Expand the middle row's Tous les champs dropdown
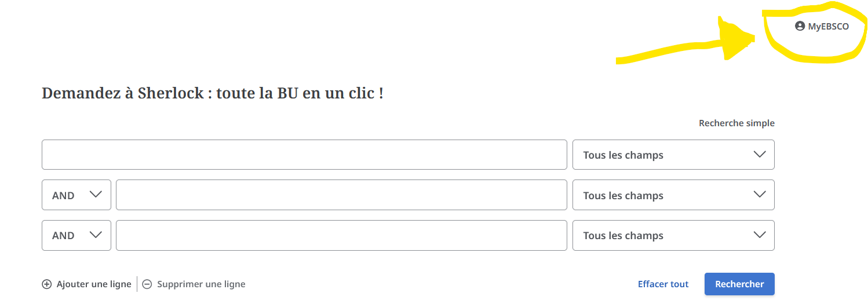 pyautogui.click(x=673, y=195)
